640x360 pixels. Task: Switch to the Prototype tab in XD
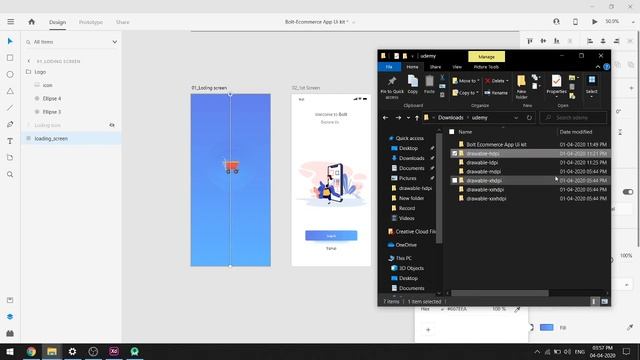pos(91,22)
